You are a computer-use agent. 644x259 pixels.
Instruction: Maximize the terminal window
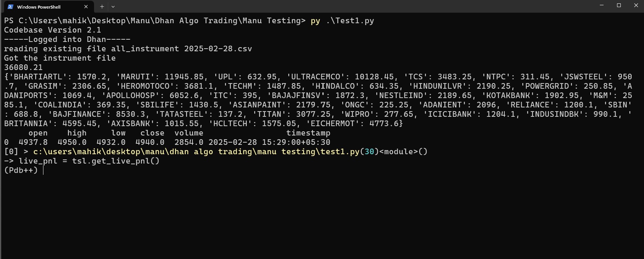click(x=619, y=5)
